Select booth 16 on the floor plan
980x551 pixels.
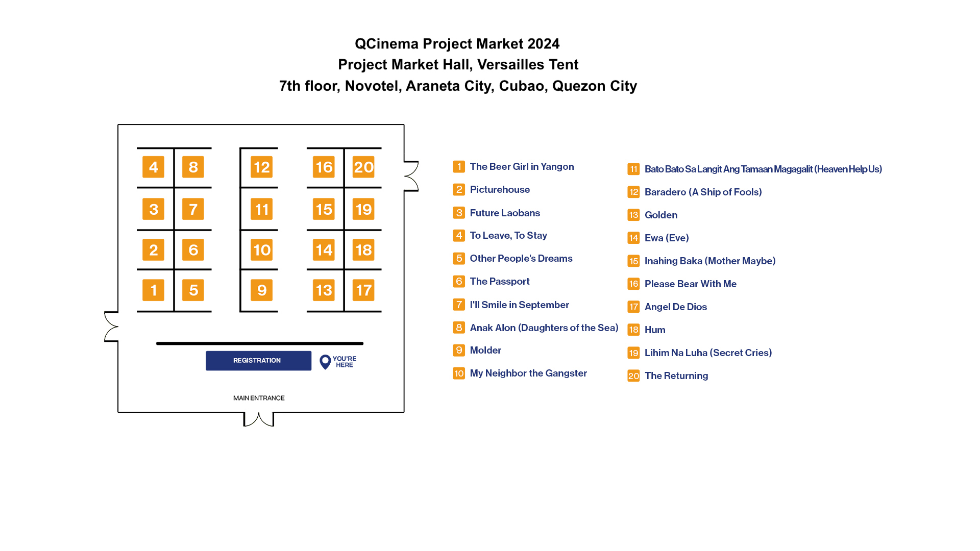click(x=324, y=167)
